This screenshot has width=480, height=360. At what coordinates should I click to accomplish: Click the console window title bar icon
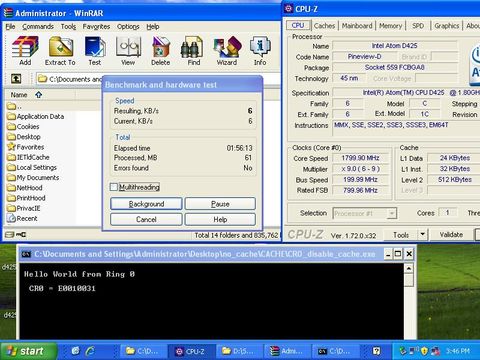[x=26, y=254]
